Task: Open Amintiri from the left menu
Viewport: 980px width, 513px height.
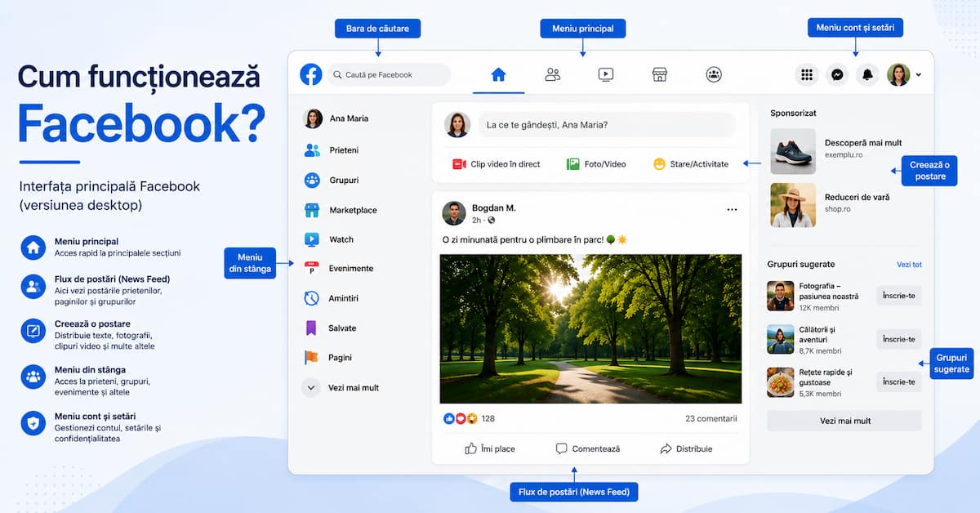Action: pos(331,298)
